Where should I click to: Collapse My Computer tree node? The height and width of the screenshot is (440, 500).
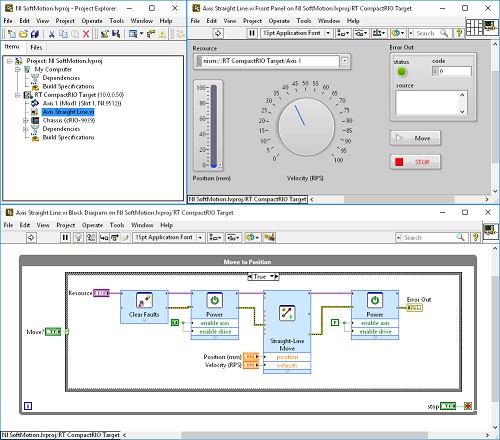tap(18, 69)
